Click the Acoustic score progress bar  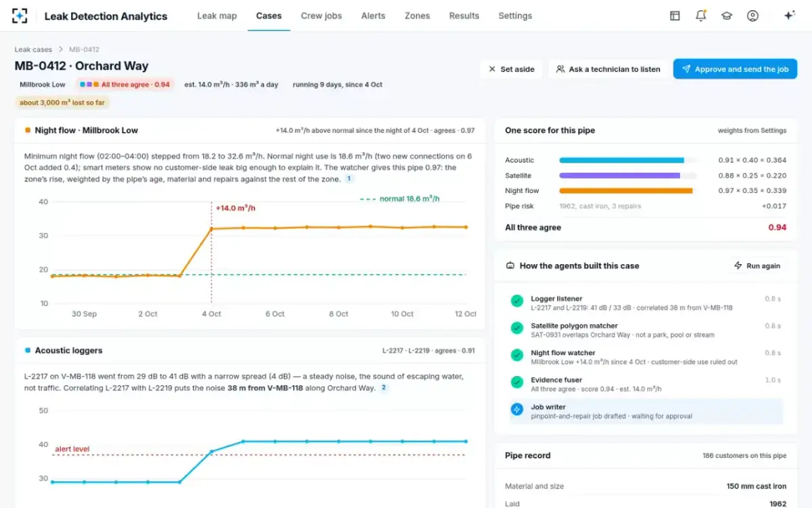629,161
